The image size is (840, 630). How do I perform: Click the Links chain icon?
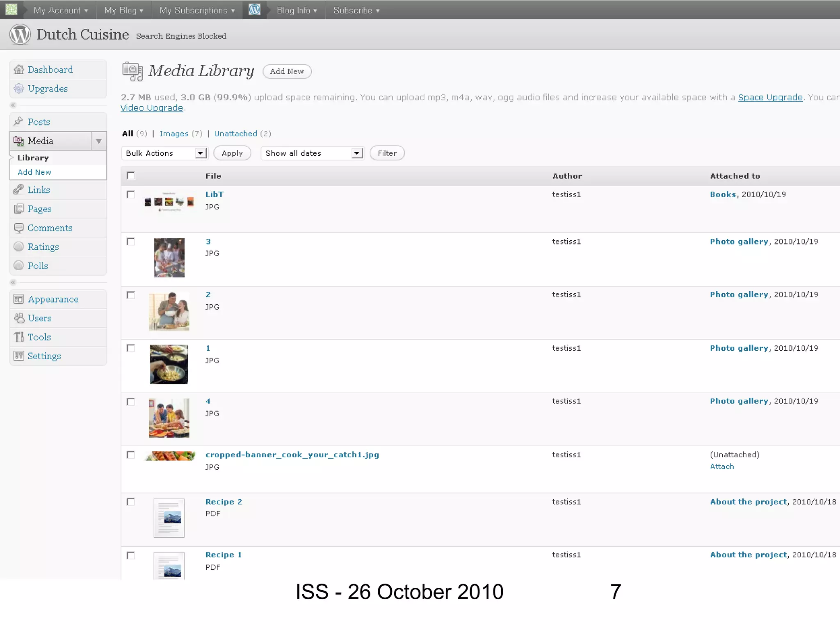pyautogui.click(x=18, y=190)
